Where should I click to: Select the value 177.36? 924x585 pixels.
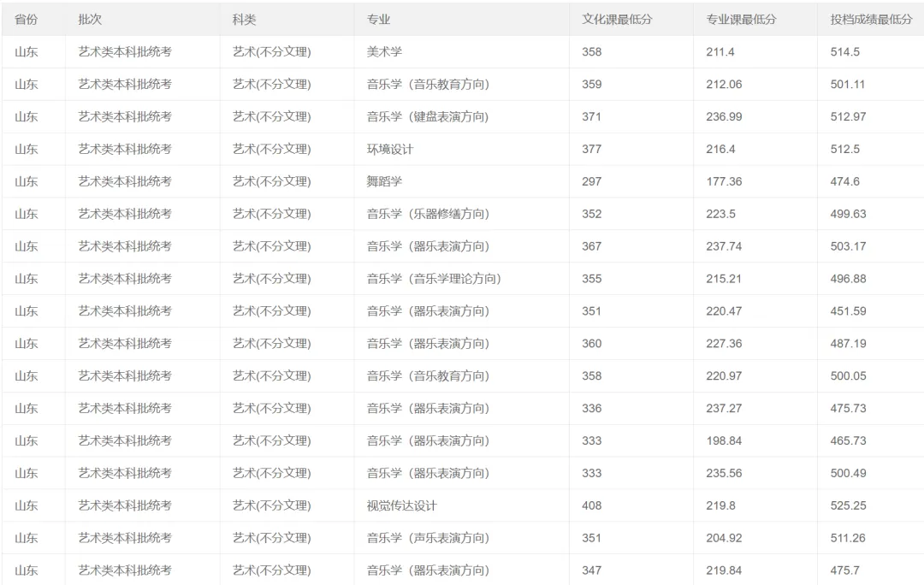click(724, 181)
